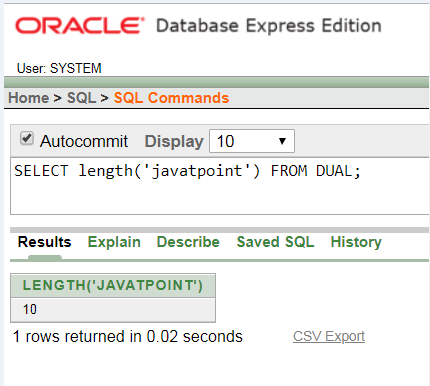
Task: Open the Saved SQL tab
Action: pos(275,242)
